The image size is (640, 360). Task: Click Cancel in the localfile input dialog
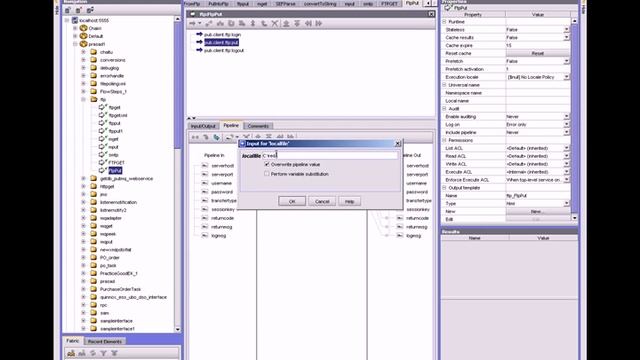pyautogui.click(x=322, y=201)
